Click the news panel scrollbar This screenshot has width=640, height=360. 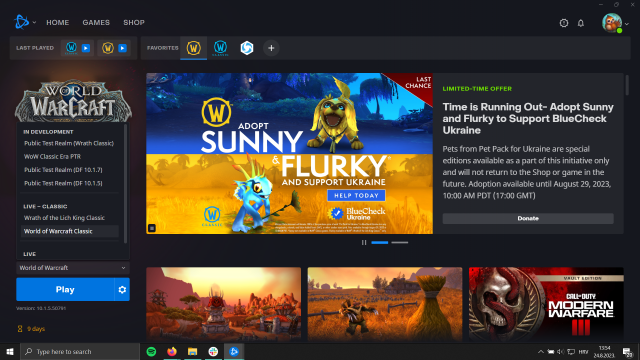[627, 85]
